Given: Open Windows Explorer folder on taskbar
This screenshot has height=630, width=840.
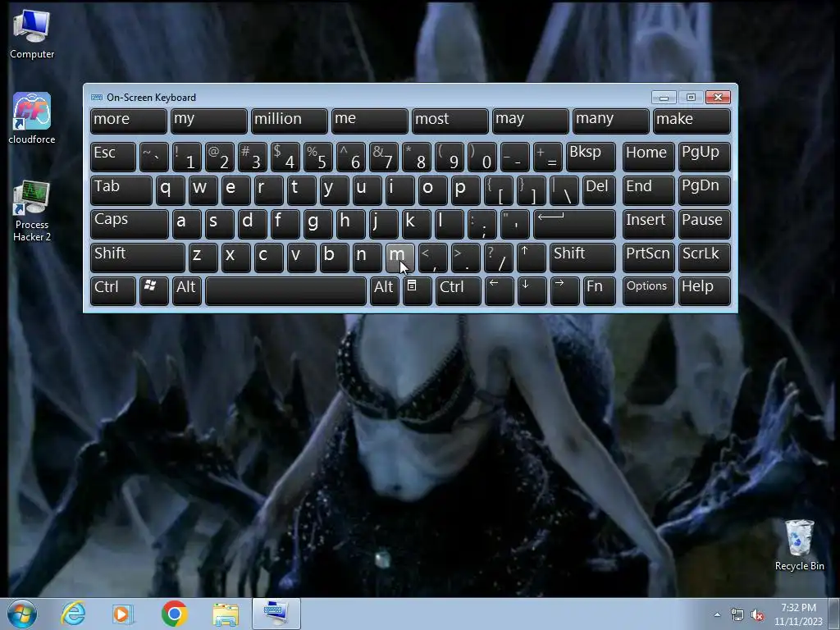Looking at the screenshot, I should point(226,614).
